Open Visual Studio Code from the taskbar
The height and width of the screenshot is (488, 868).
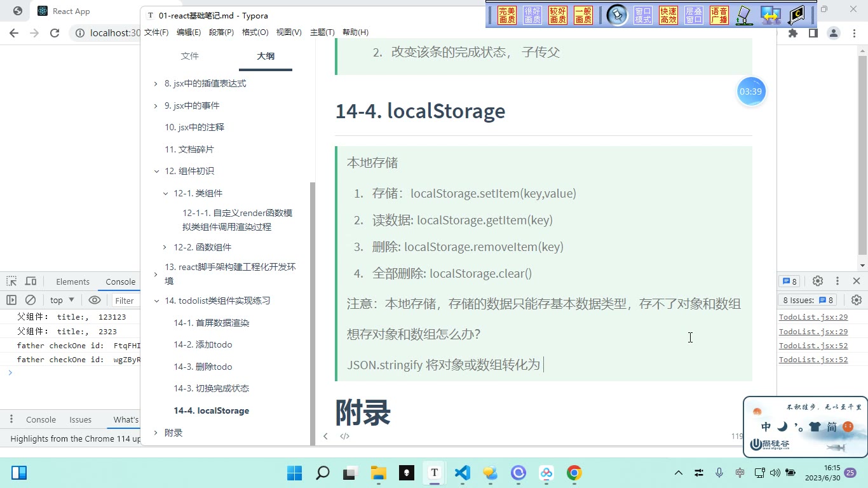point(463,473)
